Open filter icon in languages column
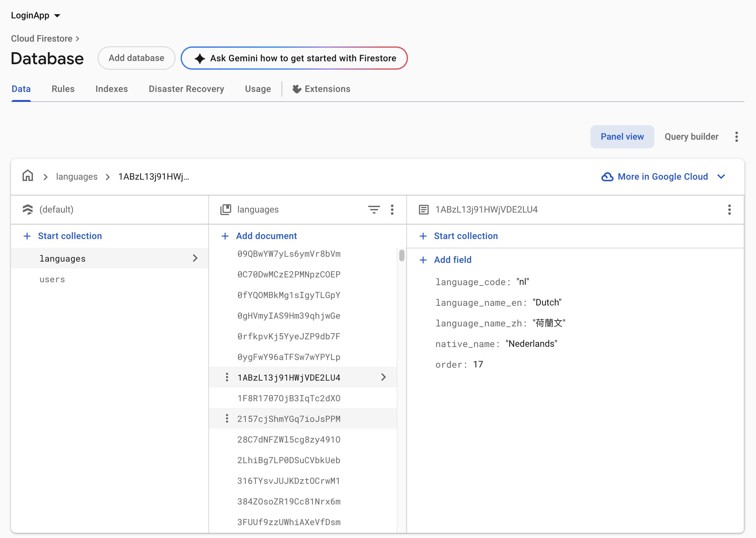 click(374, 209)
